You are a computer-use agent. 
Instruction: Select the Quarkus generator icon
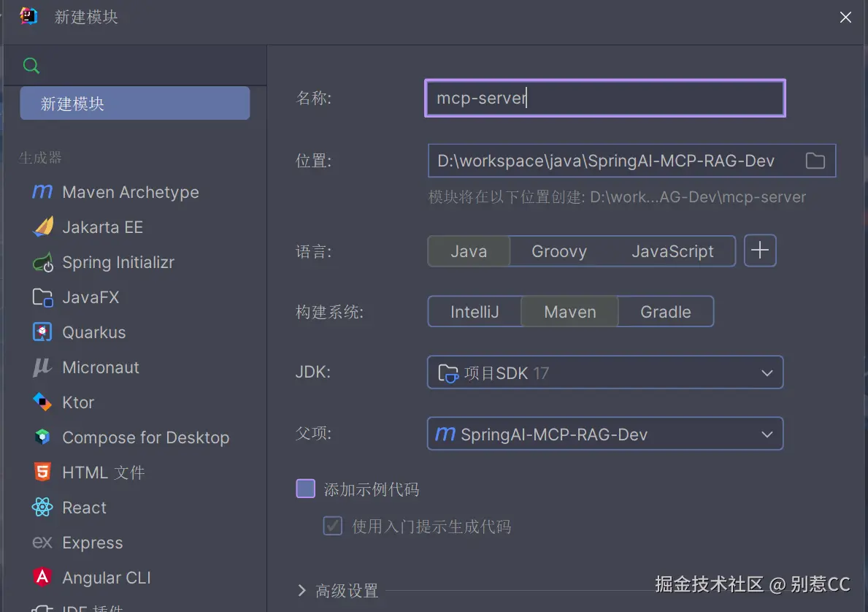[43, 332]
